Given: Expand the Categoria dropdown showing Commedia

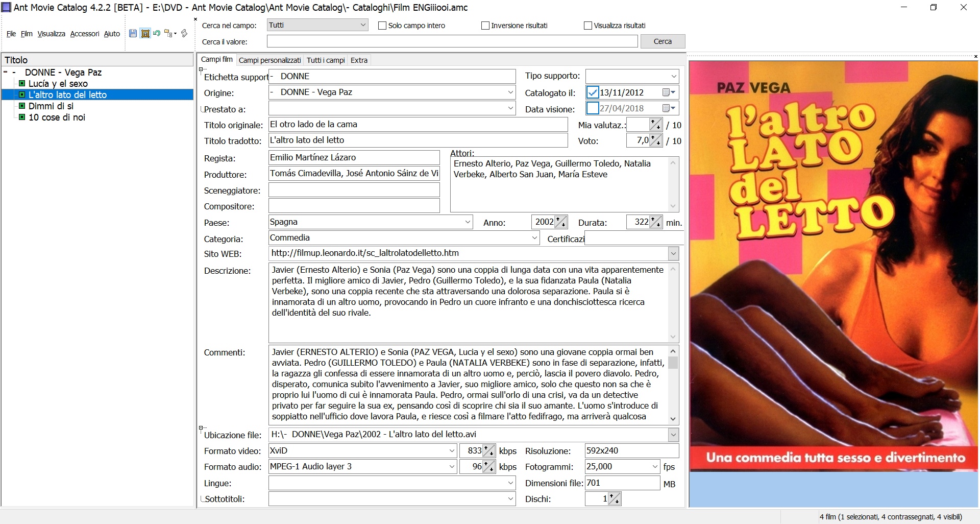Looking at the screenshot, I should coord(534,238).
